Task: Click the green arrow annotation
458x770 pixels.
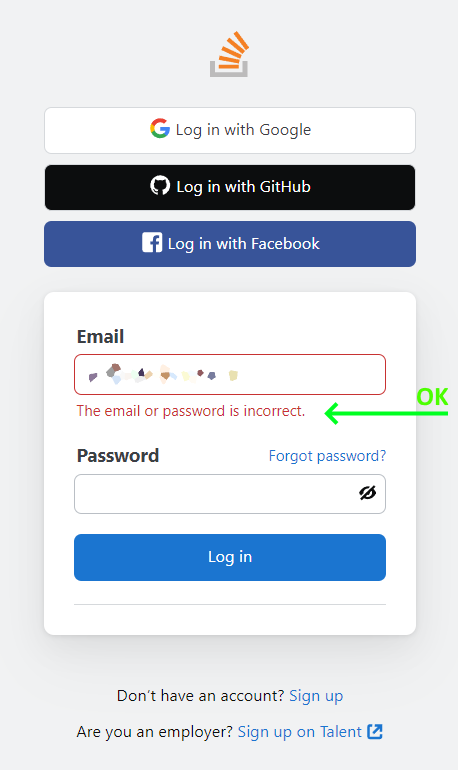Action: click(386, 413)
